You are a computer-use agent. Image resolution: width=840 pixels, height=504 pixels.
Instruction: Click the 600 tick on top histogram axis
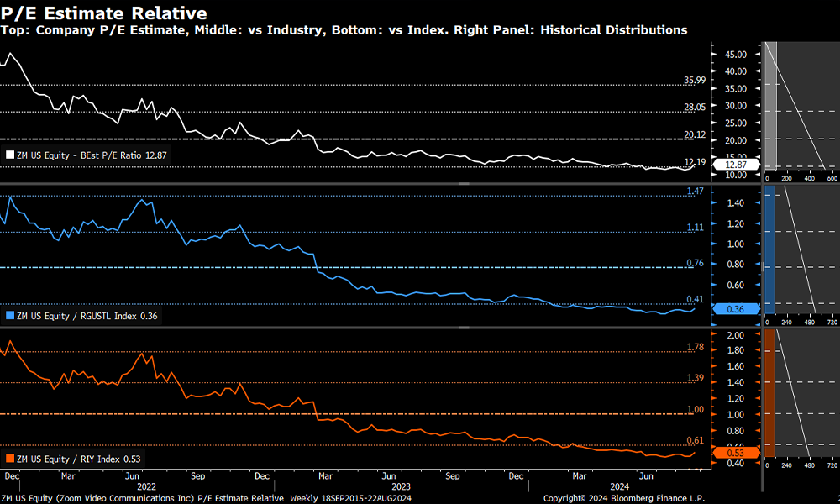(832, 179)
